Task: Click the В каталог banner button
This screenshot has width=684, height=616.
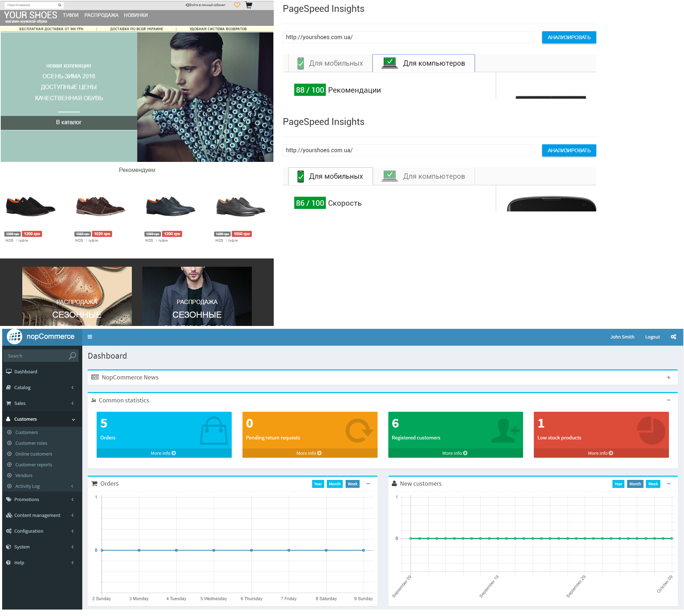Action: click(x=69, y=122)
